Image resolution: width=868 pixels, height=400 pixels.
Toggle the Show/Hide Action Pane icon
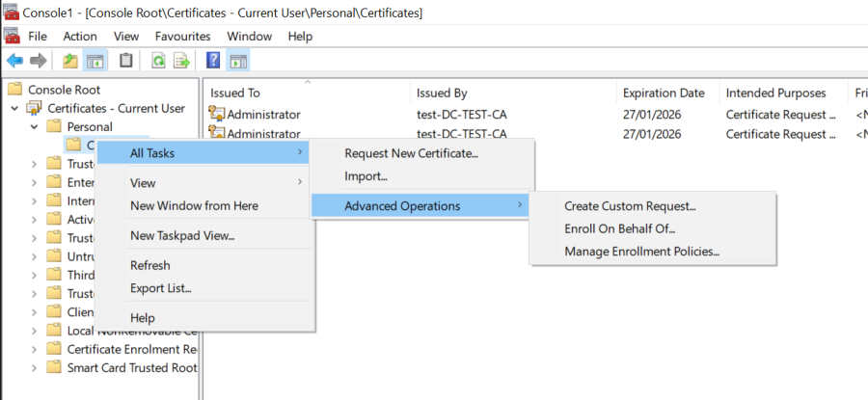tap(238, 61)
